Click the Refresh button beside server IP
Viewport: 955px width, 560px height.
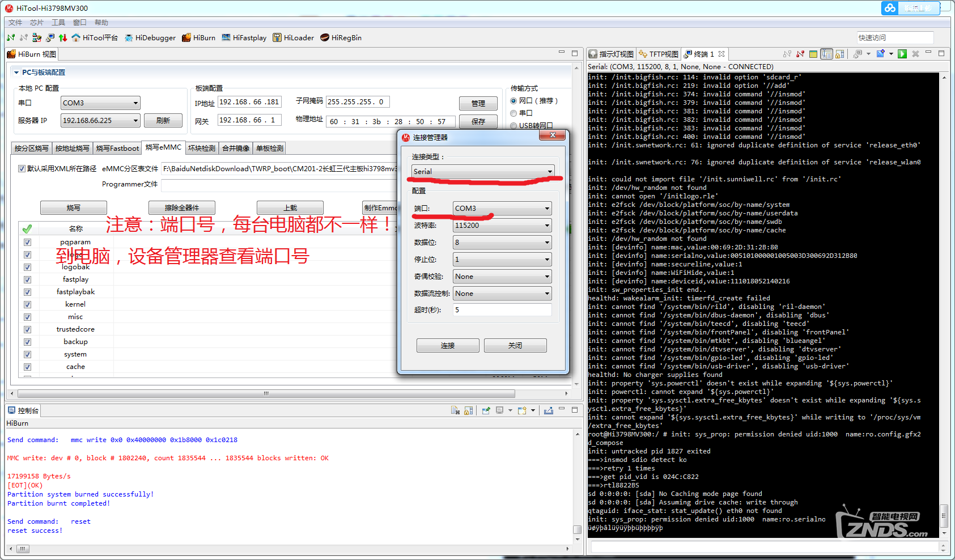pos(163,121)
